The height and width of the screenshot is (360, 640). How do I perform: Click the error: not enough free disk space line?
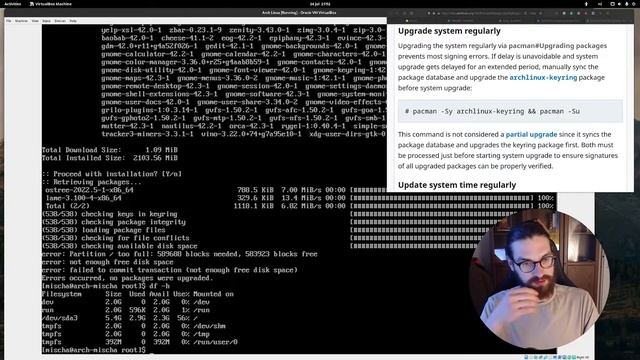pyautogui.click(x=108, y=262)
